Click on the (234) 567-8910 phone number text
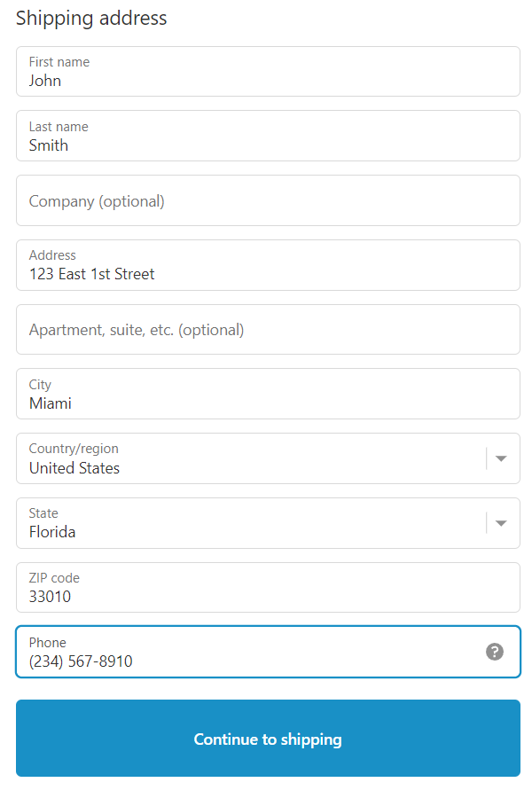The width and height of the screenshot is (532, 798). click(81, 661)
